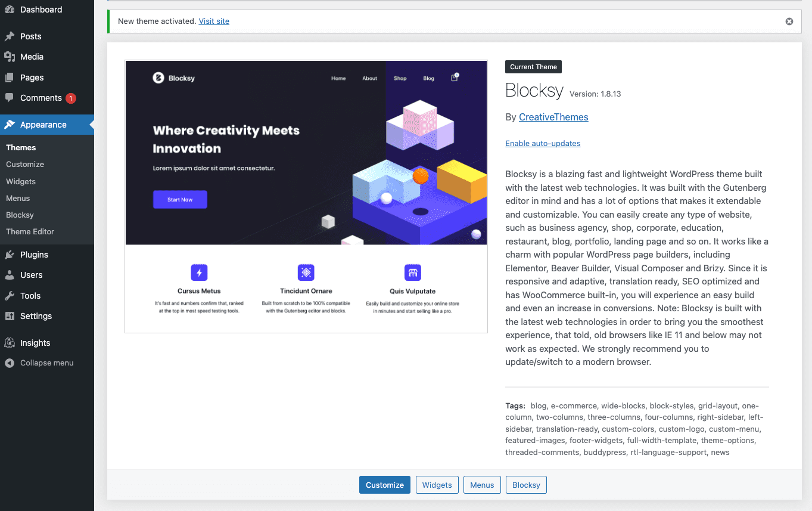The image size is (812, 511).
Task: Click the Collapse menu arrow icon
Action: 10,363
